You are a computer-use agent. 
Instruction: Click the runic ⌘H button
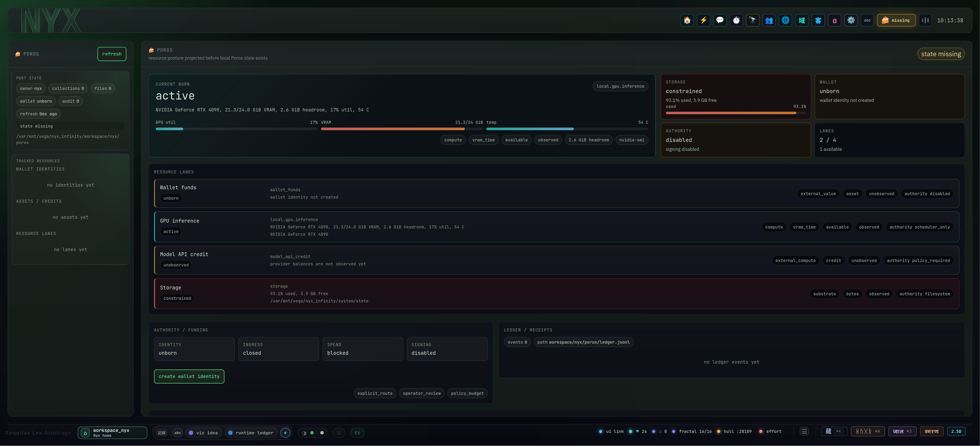(868, 432)
